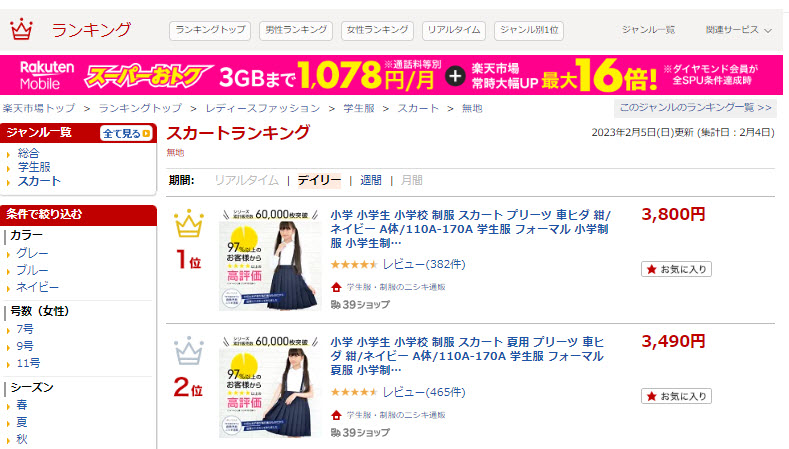Switch to the 週間 period tab
Screen dimensions: 789x449
370,180
